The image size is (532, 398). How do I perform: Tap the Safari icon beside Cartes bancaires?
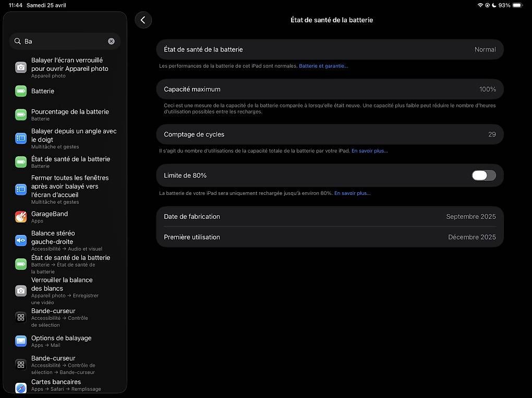click(x=21, y=388)
